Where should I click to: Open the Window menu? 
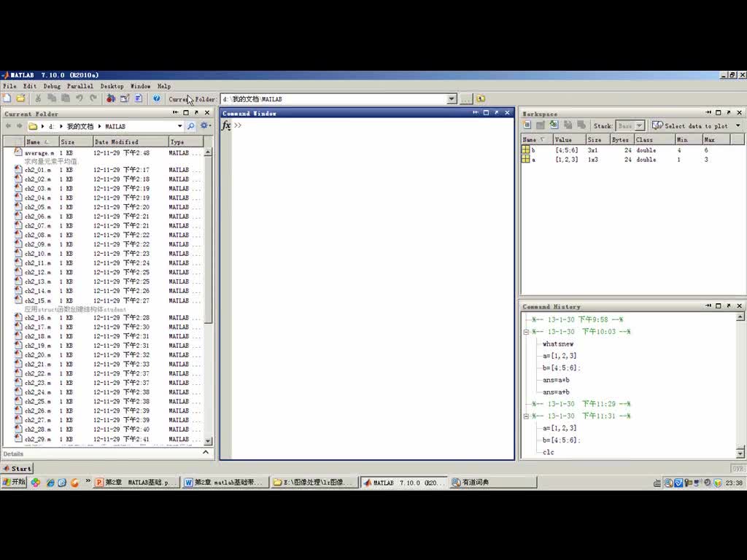click(x=140, y=86)
